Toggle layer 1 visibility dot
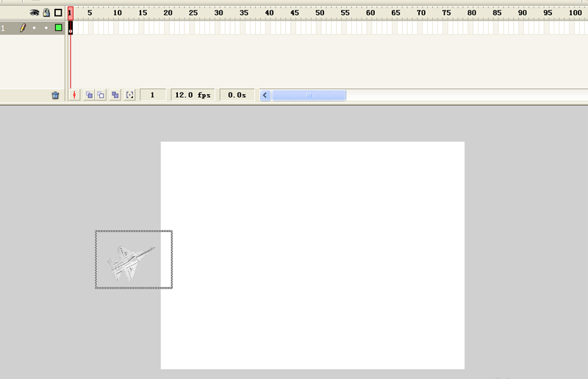 pyautogui.click(x=35, y=28)
